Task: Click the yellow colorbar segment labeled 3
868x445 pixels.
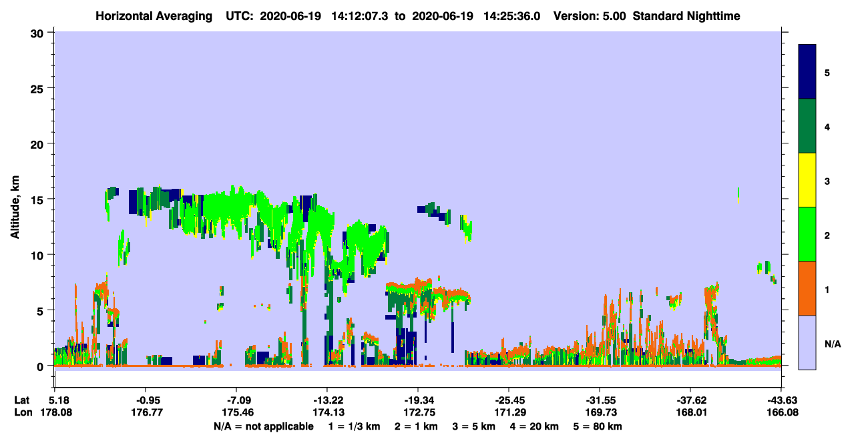Action: tap(807, 180)
